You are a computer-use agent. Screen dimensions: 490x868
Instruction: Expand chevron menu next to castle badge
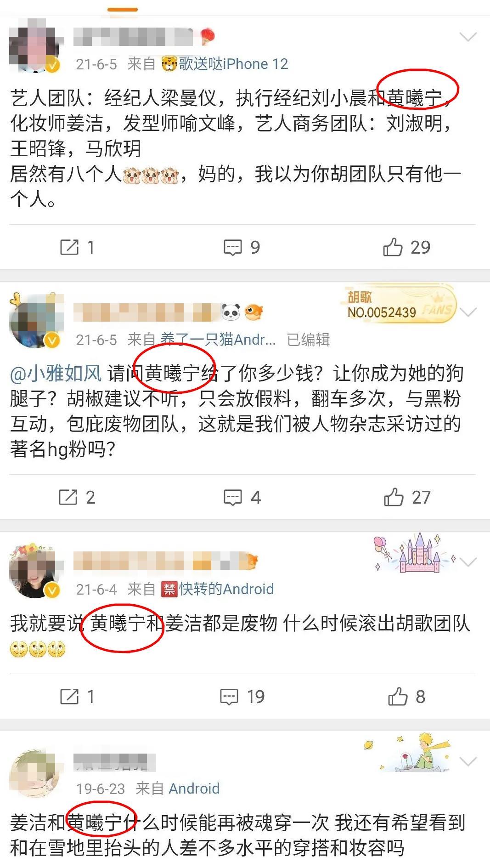[468, 562]
